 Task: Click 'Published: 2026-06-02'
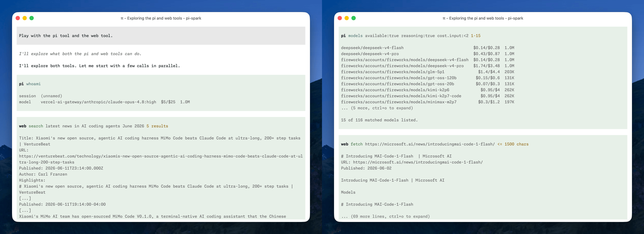tap(366, 168)
